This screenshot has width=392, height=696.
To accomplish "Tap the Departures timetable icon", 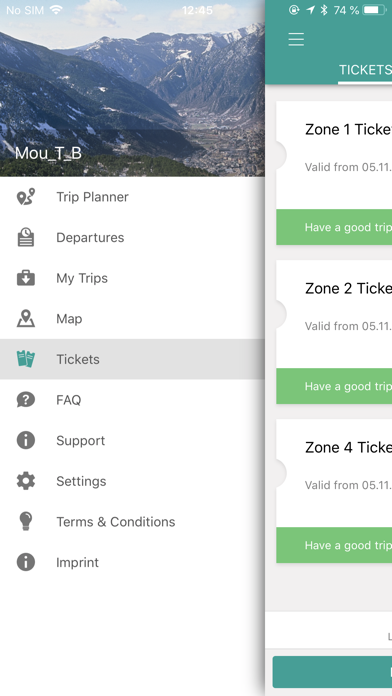I will point(26,237).
